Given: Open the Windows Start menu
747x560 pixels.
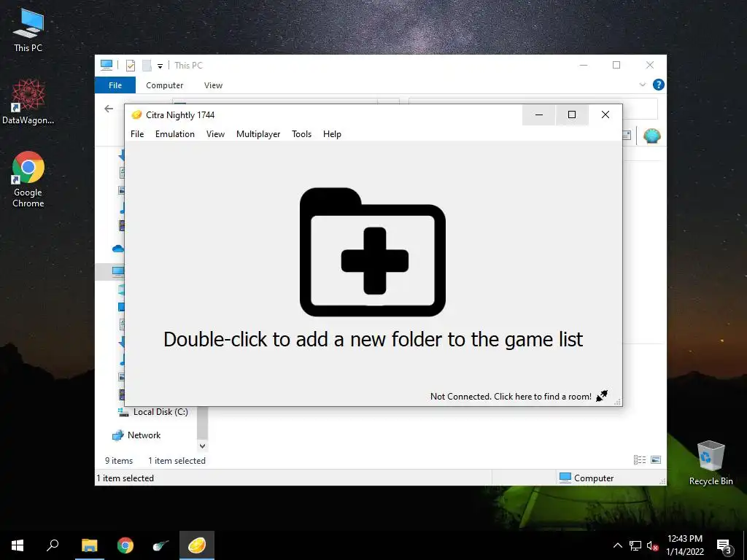Looking at the screenshot, I should pos(18,545).
